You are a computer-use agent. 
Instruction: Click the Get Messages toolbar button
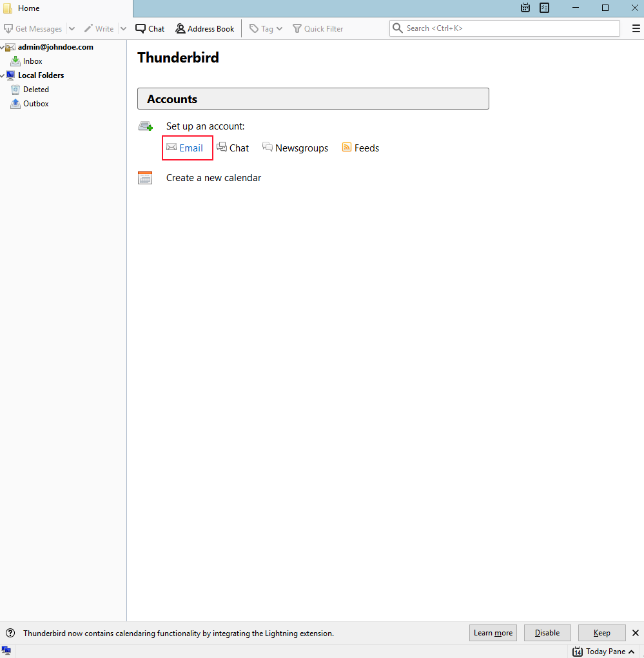pyautogui.click(x=33, y=28)
